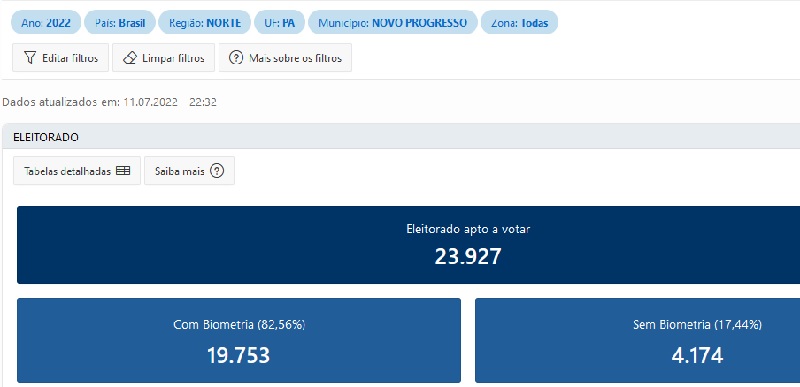The image size is (800, 387).
Task: Select the Ano: 2022 filter chip
Action: pos(46,23)
